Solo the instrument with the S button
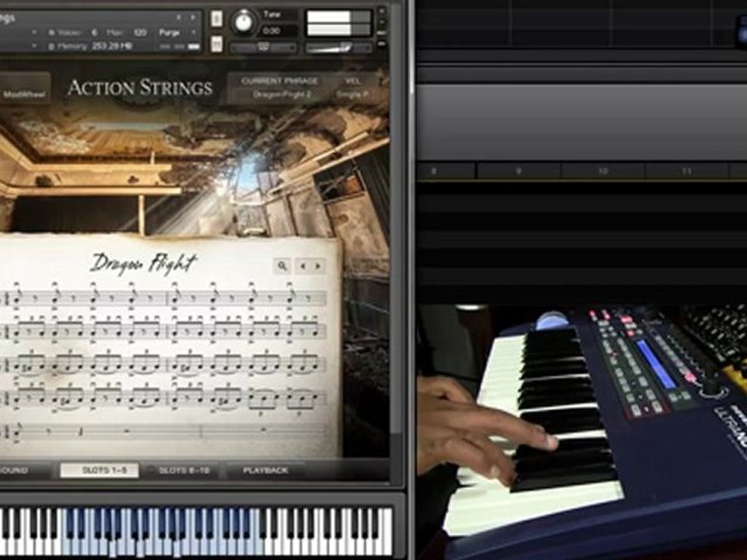The width and height of the screenshot is (747, 560). coord(216,19)
